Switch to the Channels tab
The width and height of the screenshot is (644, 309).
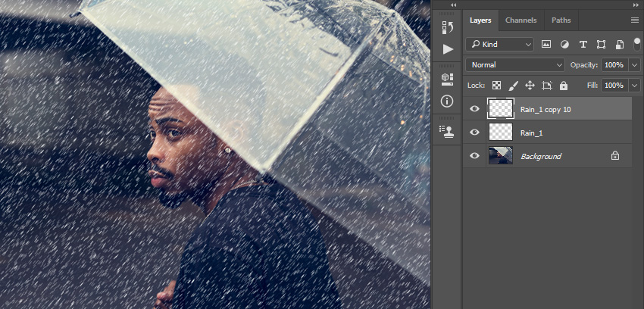pos(521,20)
